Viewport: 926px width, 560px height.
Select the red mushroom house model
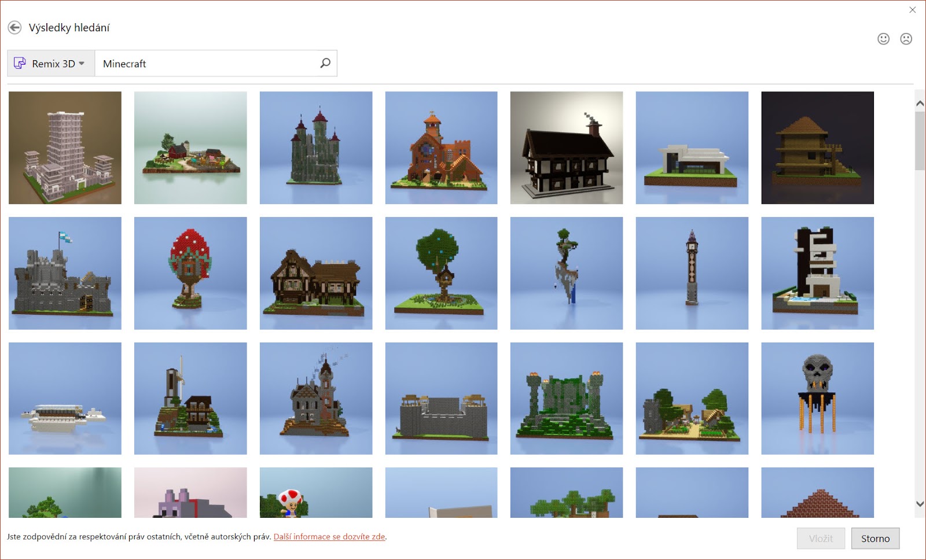click(x=190, y=273)
